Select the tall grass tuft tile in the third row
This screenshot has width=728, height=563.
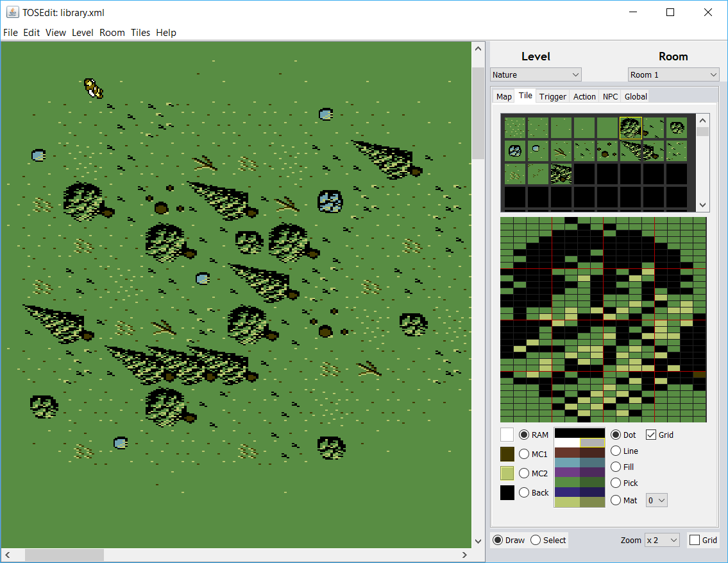tap(515, 174)
